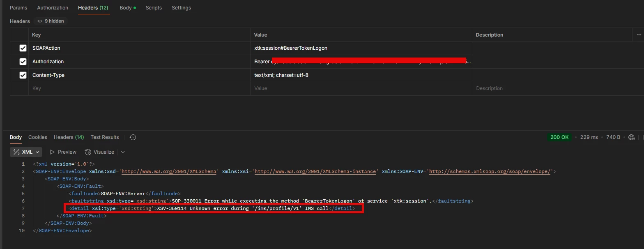Open the headers table column options ellipsis
Screen dimensions: 644x249
(x=639, y=35)
